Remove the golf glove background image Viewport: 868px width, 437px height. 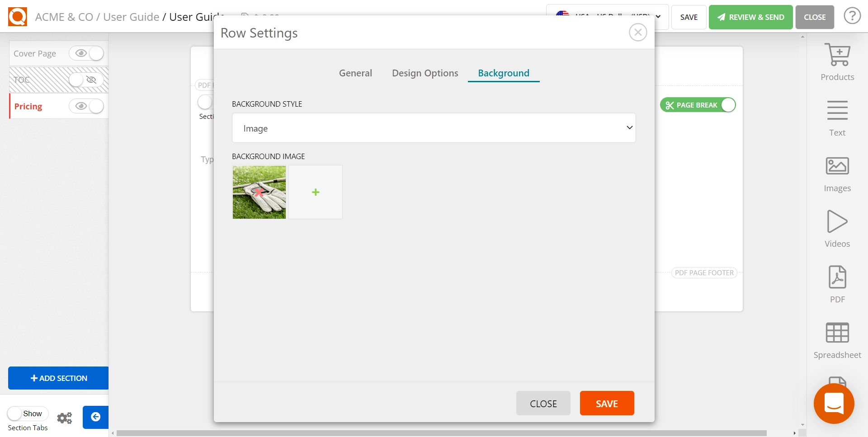tap(259, 192)
